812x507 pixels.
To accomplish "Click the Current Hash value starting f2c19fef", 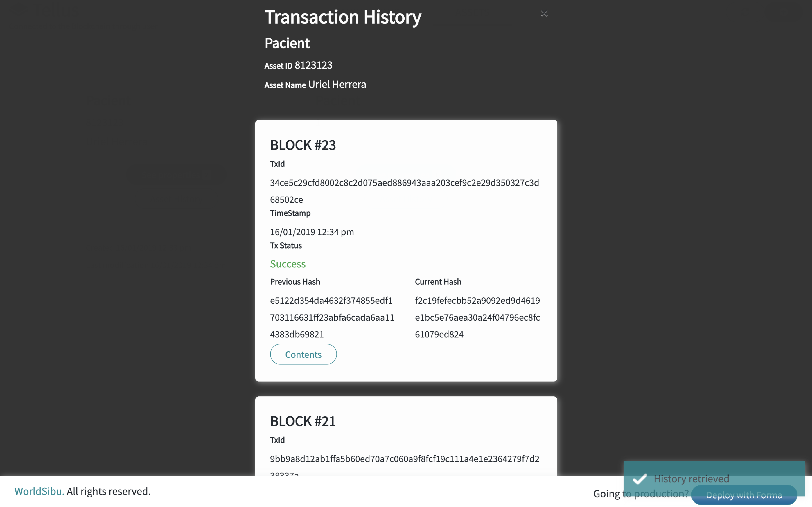I will click(x=477, y=317).
